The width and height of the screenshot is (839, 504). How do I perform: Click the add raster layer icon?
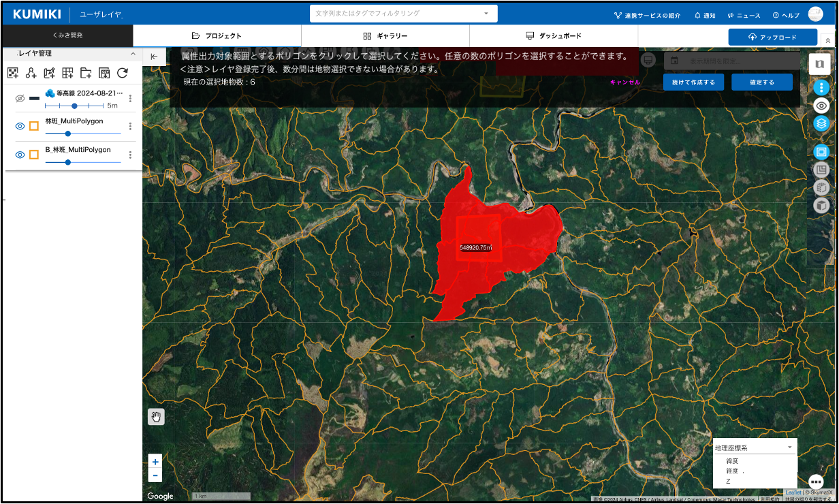click(x=12, y=73)
